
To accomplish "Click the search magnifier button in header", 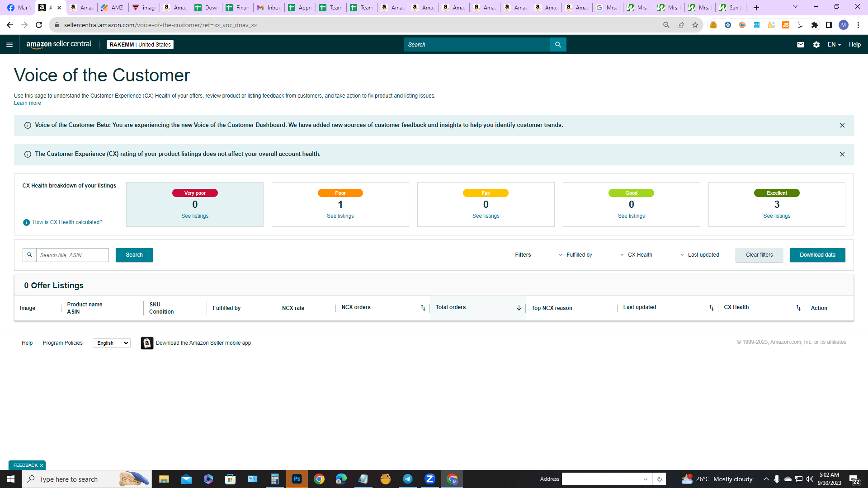I will coord(558,45).
